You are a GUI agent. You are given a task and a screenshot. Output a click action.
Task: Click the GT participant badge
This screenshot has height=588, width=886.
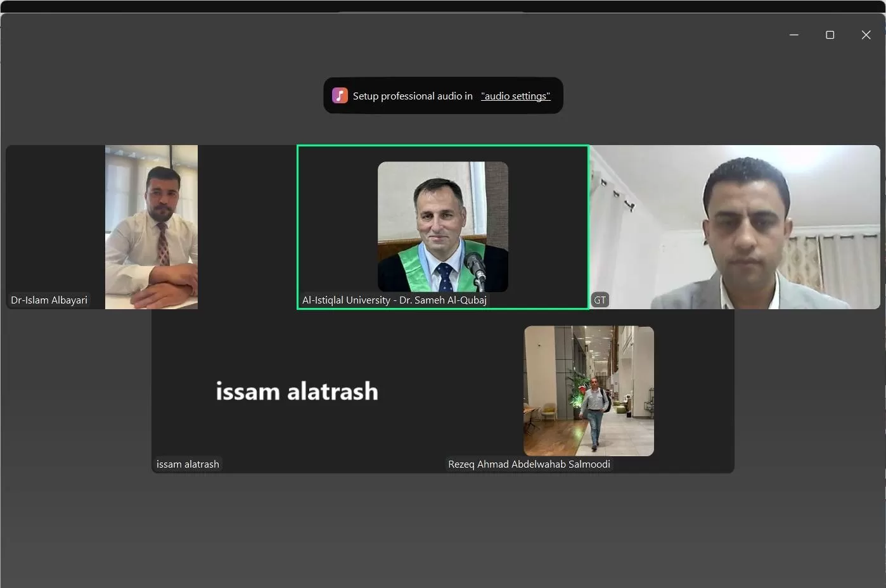point(600,300)
